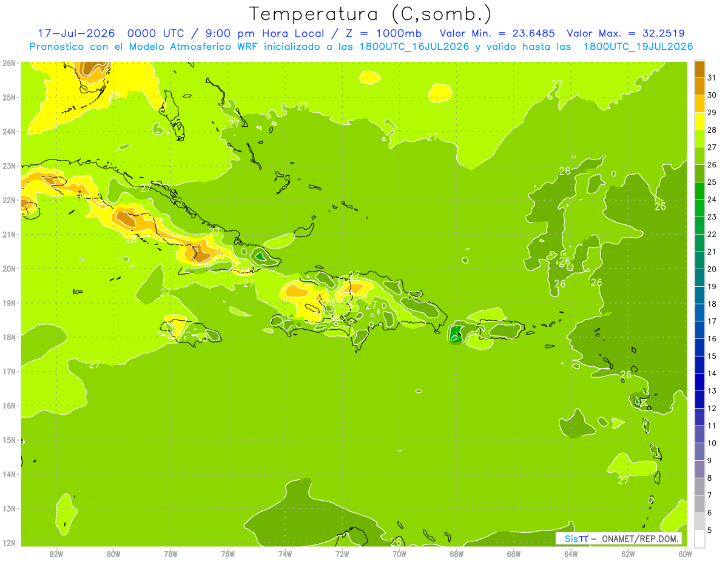Click the blue legend band between 15 and 16

699,347
